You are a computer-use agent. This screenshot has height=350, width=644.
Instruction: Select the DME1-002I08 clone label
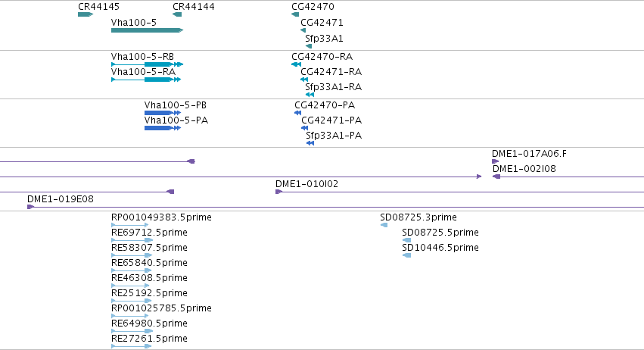point(524,169)
